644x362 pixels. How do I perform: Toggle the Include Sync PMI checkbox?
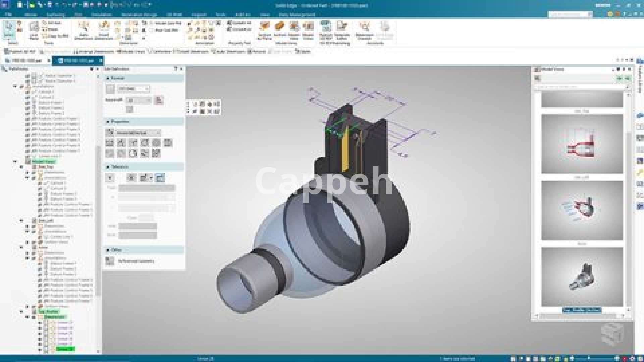(x=152, y=23)
